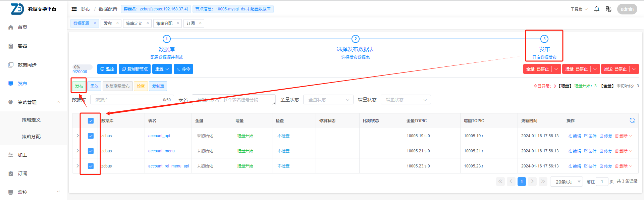
Task: Toggle the select-all header checkbox
Action: [x=91, y=121]
